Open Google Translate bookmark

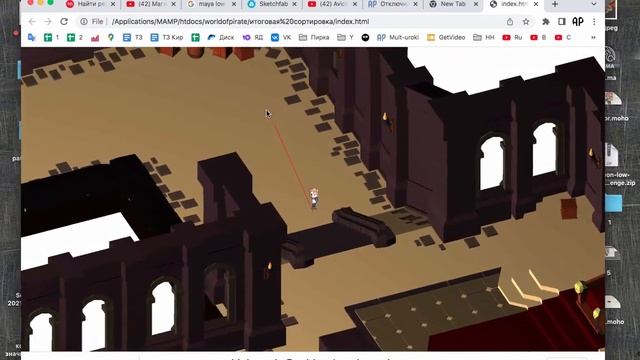click(32, 38)
